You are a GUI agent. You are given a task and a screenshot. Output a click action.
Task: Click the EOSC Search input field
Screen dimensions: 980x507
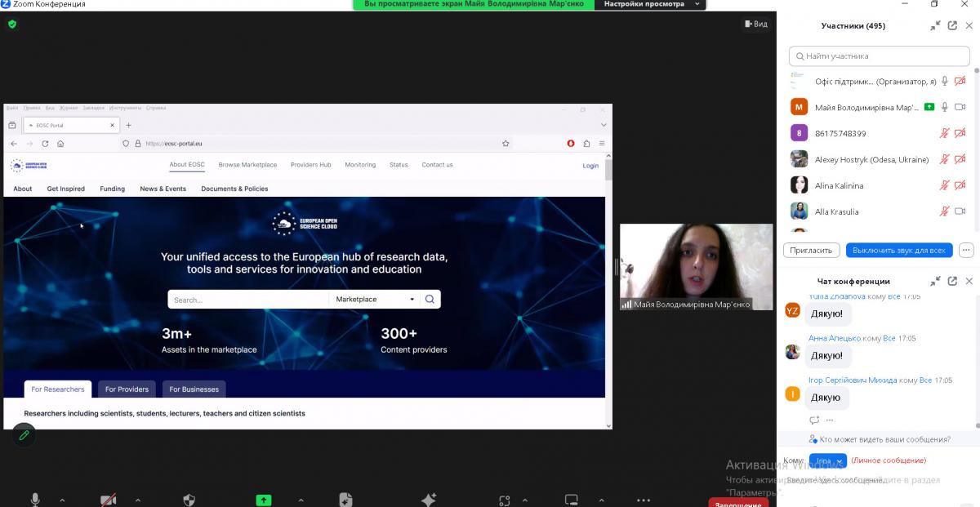coord(248,299)
